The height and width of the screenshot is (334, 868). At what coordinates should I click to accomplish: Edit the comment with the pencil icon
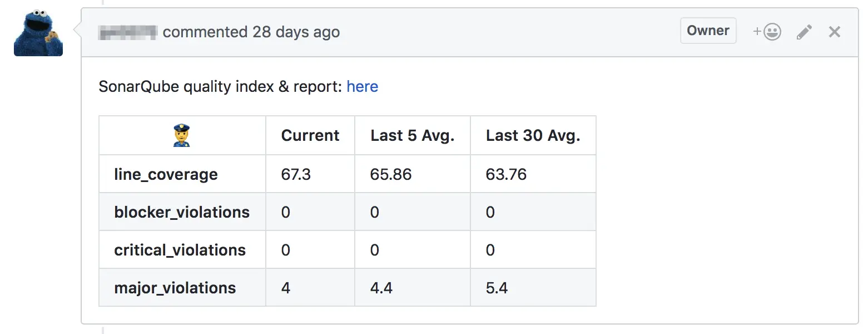[x=804, y=32]
